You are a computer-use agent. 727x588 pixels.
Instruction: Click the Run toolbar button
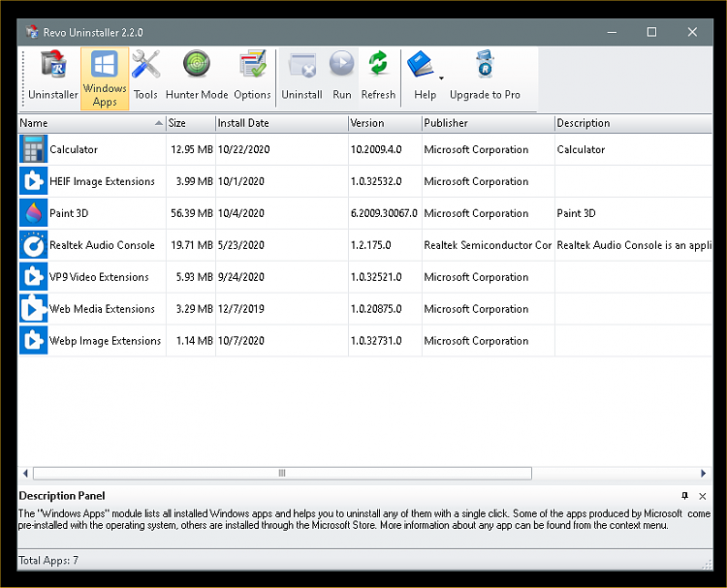click(x=342, y=77)
